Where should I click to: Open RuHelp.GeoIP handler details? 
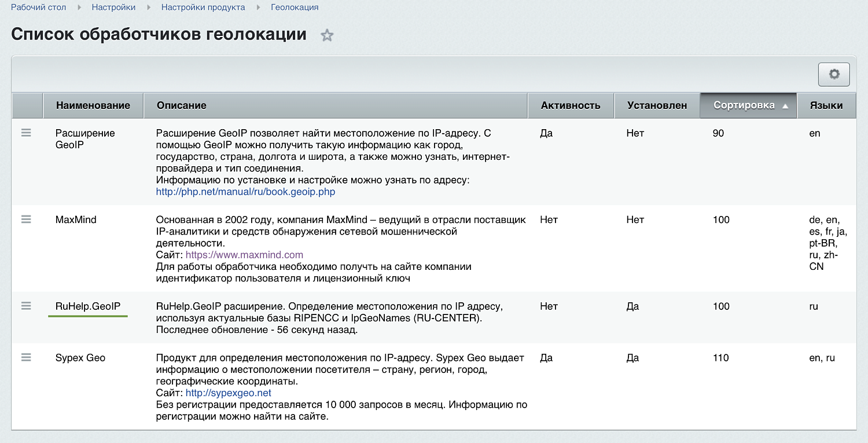click(88, 306)
